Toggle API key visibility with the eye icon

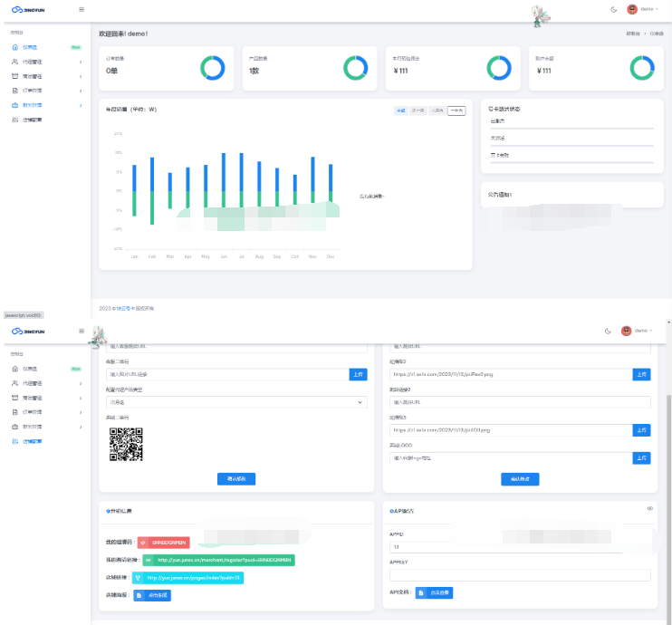[649, 509]
